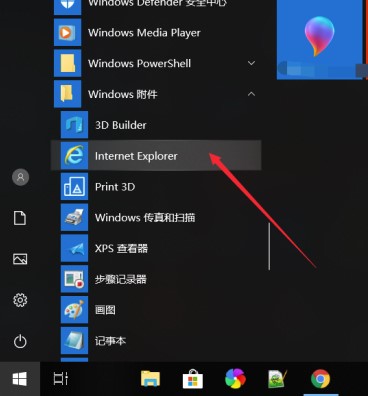This screenshot has width=368, height=396.
Task: Select the Windows 传真和扫描 label
Action: pos(145,218)
